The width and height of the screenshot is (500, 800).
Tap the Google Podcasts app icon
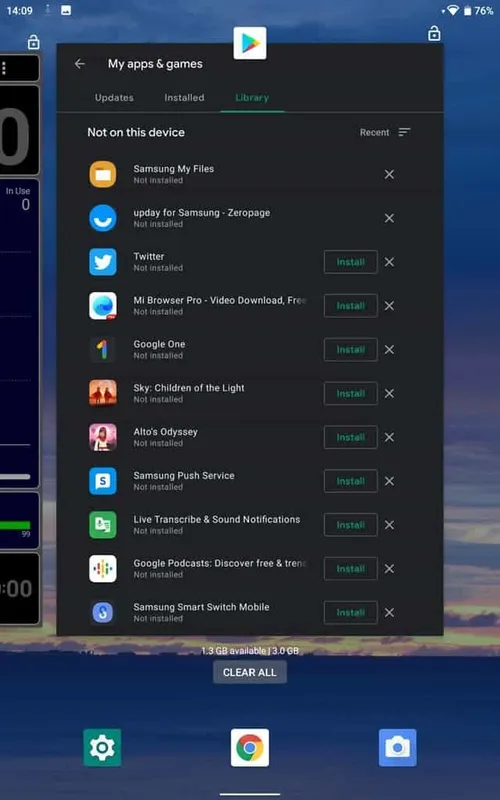[103, 569]
